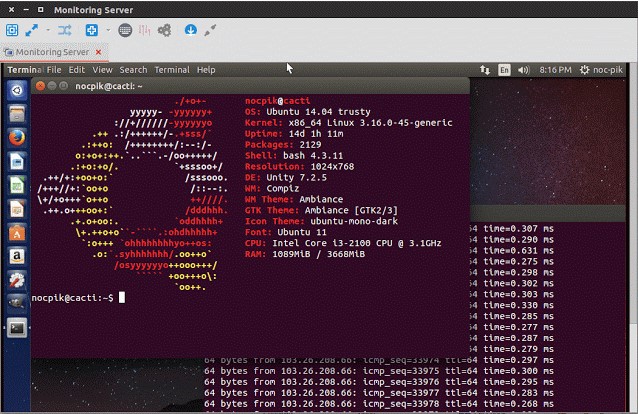Launch LibreOffice Calc from the launcher
Image resolution: width=638 pixels, height=414 pixels.
(17, 185)
